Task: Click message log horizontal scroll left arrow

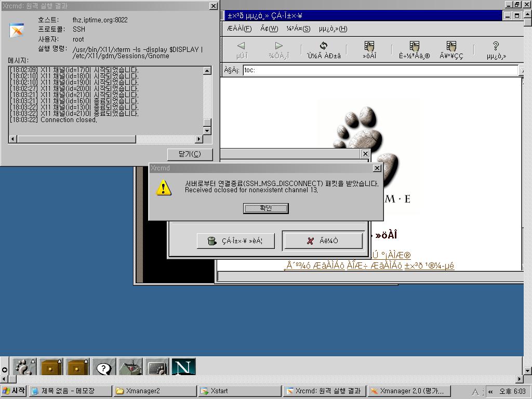Action: tap(13, 139)
